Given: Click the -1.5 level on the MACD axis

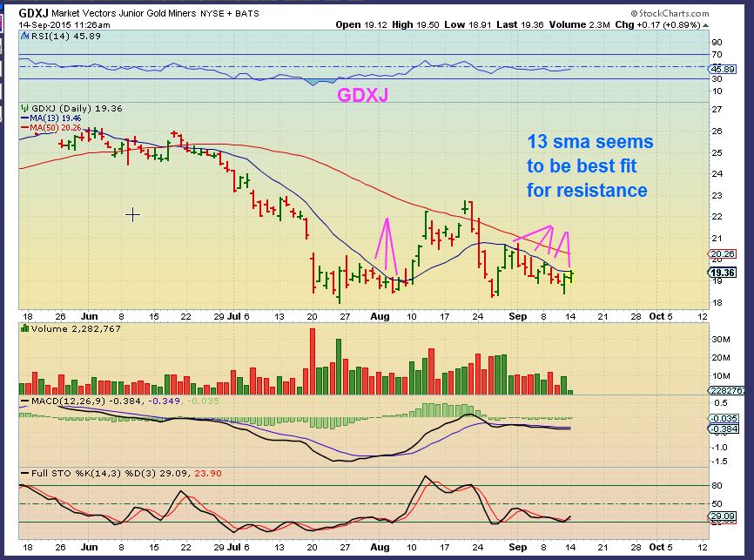Looking at the screenshot, I should (x=720, y=462).
